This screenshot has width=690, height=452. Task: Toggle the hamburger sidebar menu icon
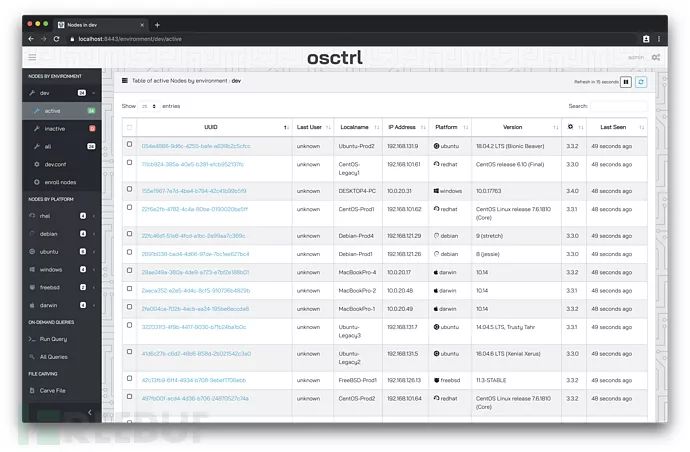tap(32, 57)
